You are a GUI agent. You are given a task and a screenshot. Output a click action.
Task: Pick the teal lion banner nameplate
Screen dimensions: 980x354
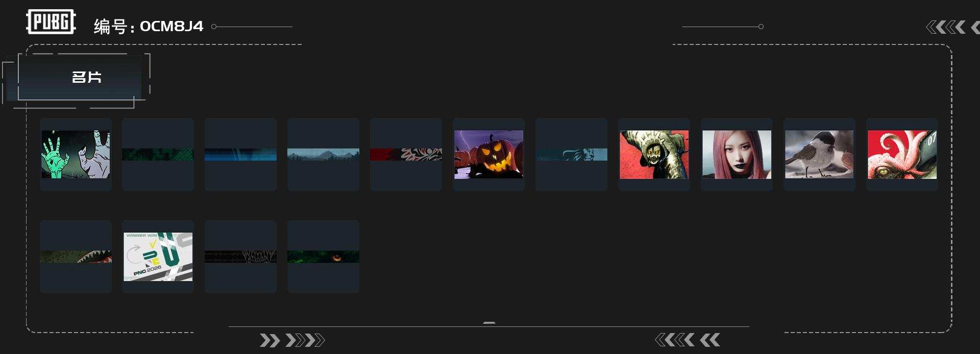[x=571, y=154]
